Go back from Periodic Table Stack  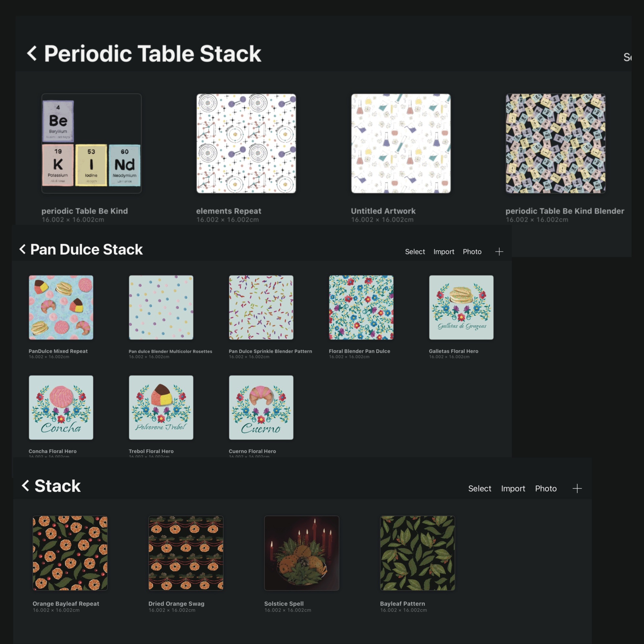pyautogui.click(x=32, y=53)
